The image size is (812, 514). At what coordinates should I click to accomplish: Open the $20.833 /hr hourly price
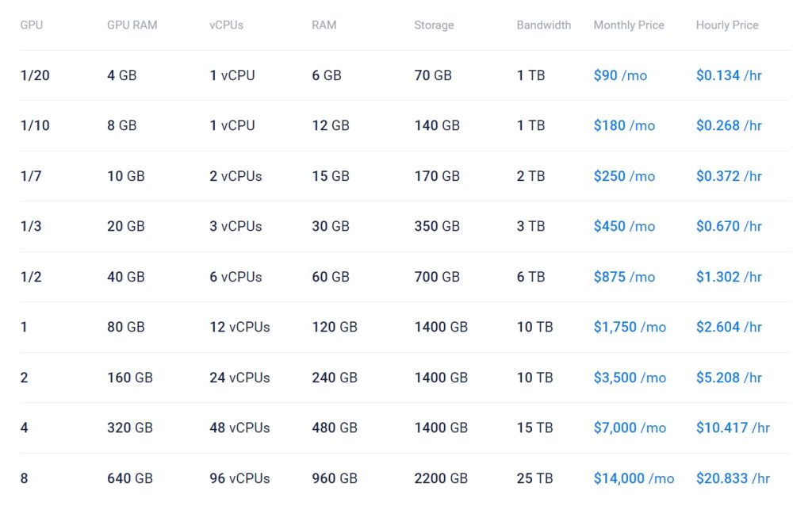click(733, 478)
